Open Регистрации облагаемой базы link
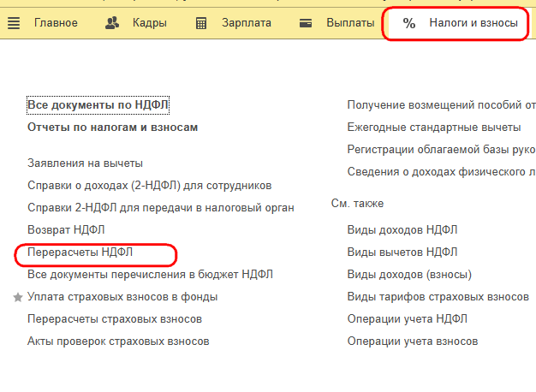This screenshot has width=536, height=392. (441, 150)
